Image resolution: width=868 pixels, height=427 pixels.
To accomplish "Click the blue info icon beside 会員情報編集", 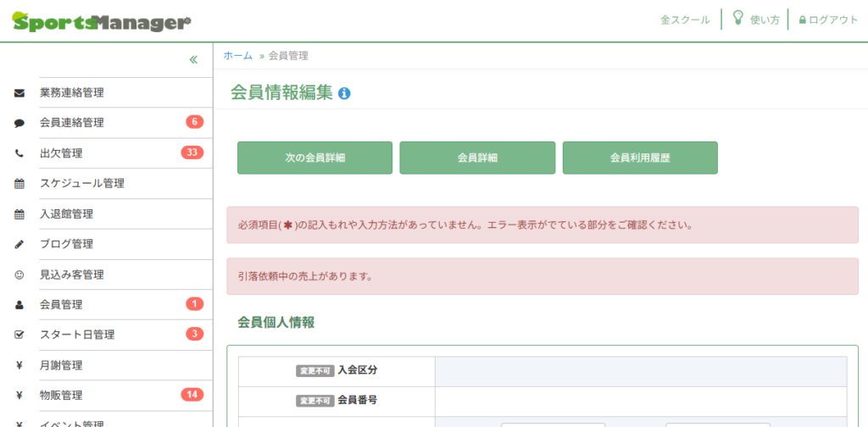I will [x=344, y=94].
